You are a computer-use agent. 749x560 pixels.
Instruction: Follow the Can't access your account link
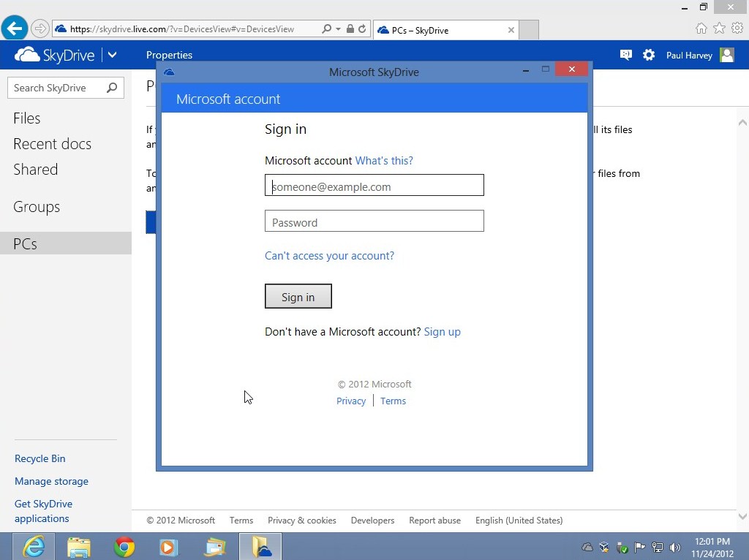pos(329,256)
